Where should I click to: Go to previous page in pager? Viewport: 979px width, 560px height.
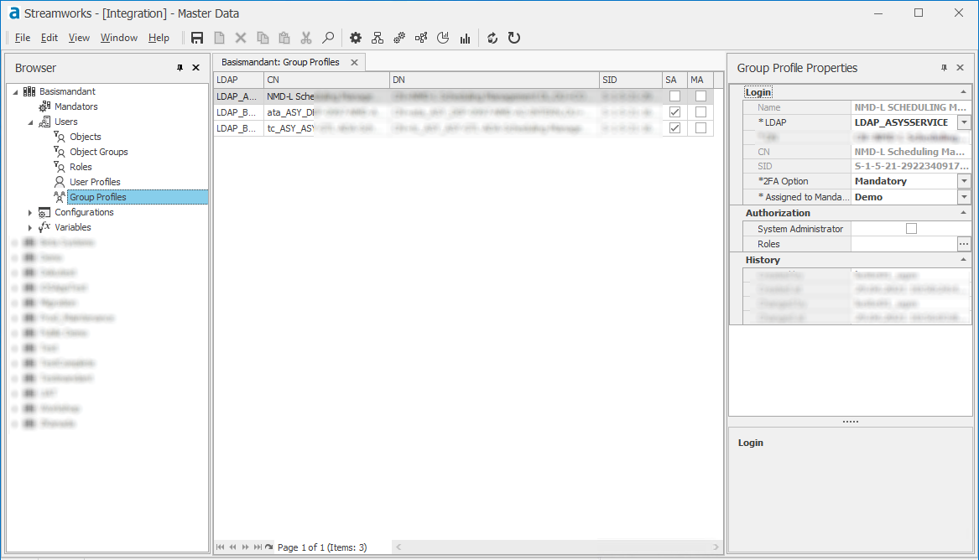tap(233, 547)
